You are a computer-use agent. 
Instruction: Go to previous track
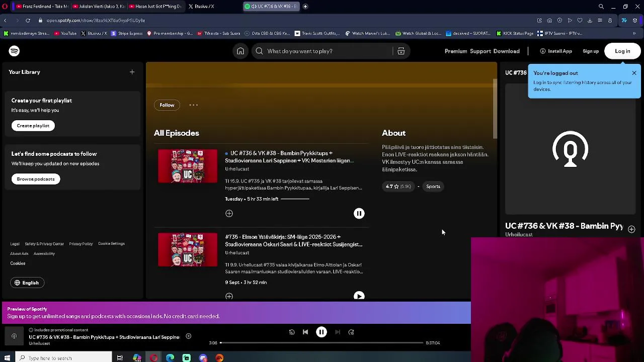click(305, 332)
